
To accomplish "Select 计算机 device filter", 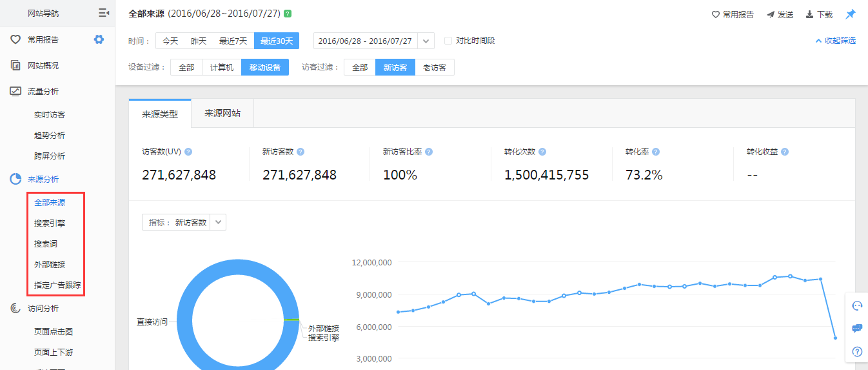I will (222, 67).
